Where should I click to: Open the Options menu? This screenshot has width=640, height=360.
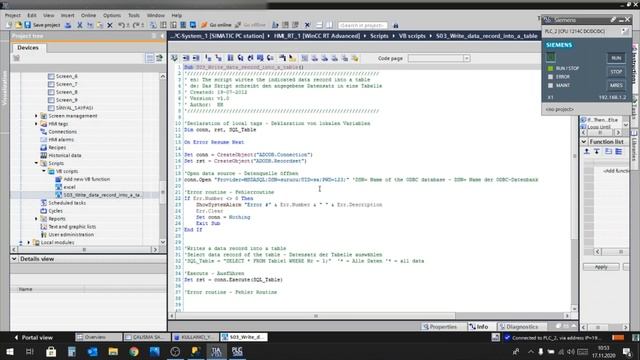[x=112, y=16]
